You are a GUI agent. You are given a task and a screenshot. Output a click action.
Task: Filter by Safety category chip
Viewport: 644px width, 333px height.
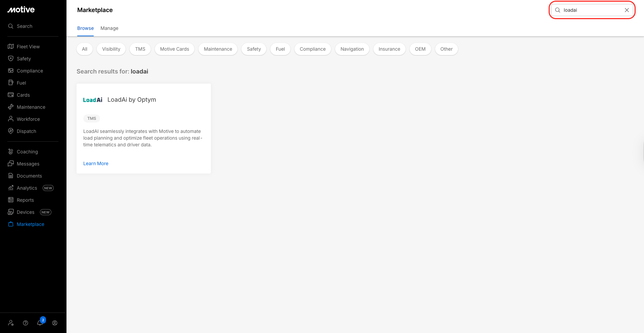coord(254,49)
